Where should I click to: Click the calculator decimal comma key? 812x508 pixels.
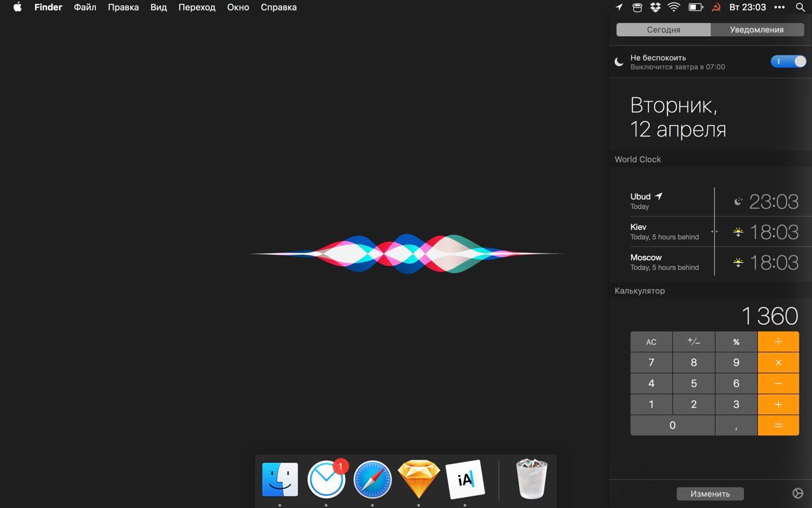[x=736, y=425]
